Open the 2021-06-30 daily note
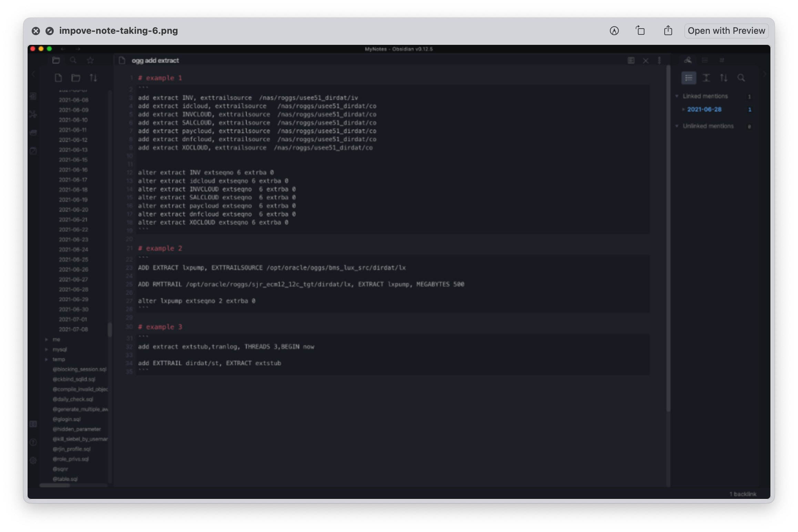Screen dimensions: 798x532 pos(74,310)
